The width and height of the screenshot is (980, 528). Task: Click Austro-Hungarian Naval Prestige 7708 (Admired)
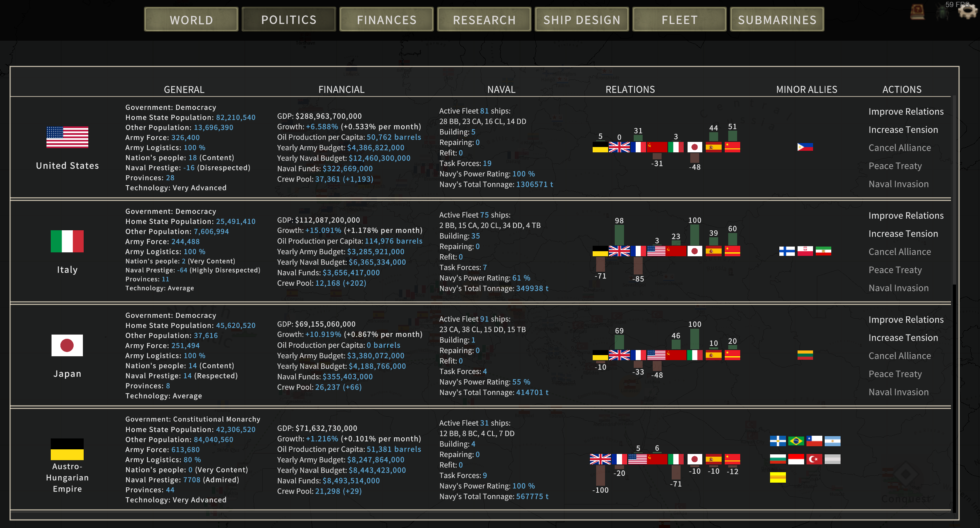click(x=182, y=480)
